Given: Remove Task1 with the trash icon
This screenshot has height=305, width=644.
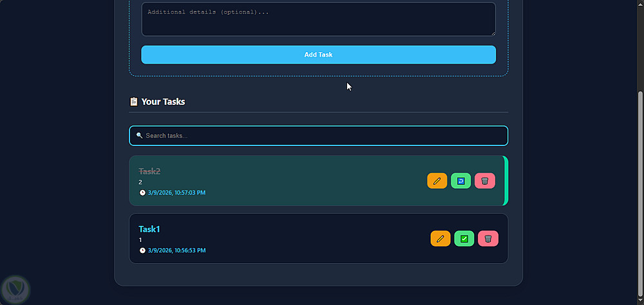Looking at the screenshot, I should tap(488, 239).
